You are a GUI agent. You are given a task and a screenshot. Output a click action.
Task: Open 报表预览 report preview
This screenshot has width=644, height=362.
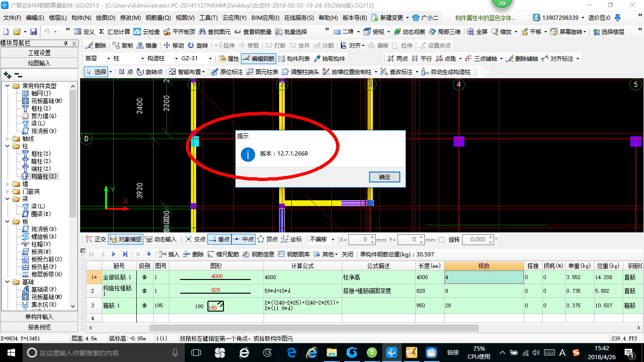click(39, 327)
